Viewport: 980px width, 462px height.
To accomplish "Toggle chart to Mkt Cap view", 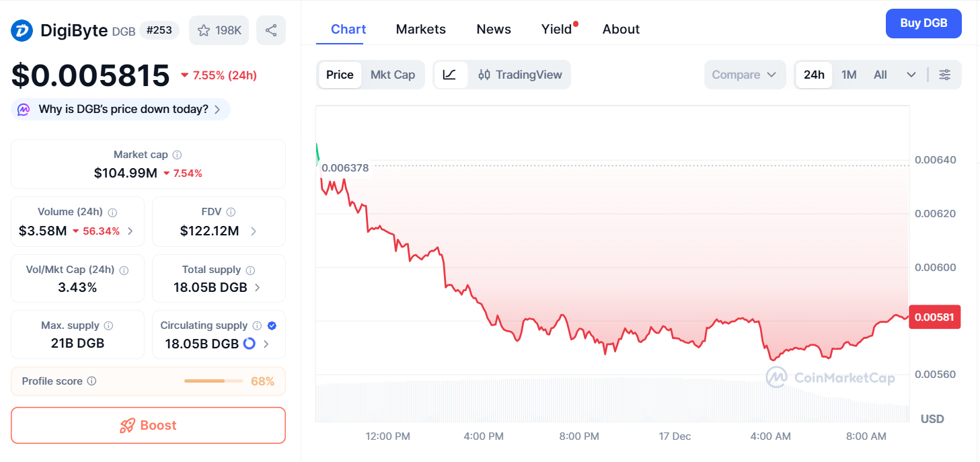I will tap(393, 75).
